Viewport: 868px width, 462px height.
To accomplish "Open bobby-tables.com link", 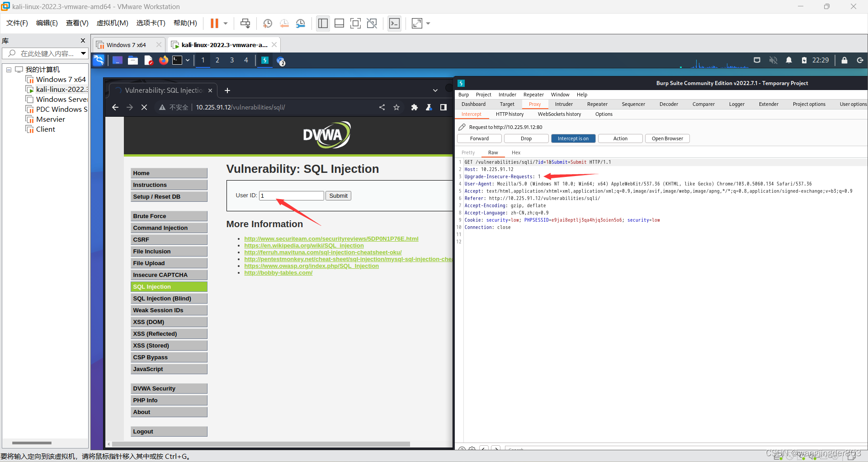I will pyautogui.click(x=278, y=273).
